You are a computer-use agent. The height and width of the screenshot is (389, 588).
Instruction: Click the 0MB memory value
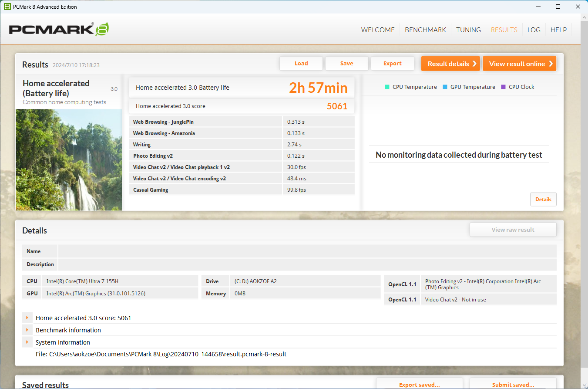[240, 293]
